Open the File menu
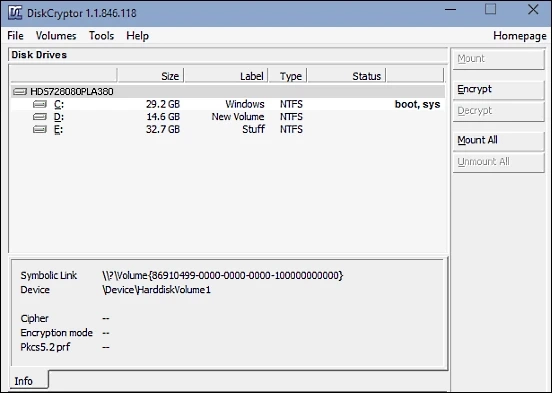 click(15, 36)
